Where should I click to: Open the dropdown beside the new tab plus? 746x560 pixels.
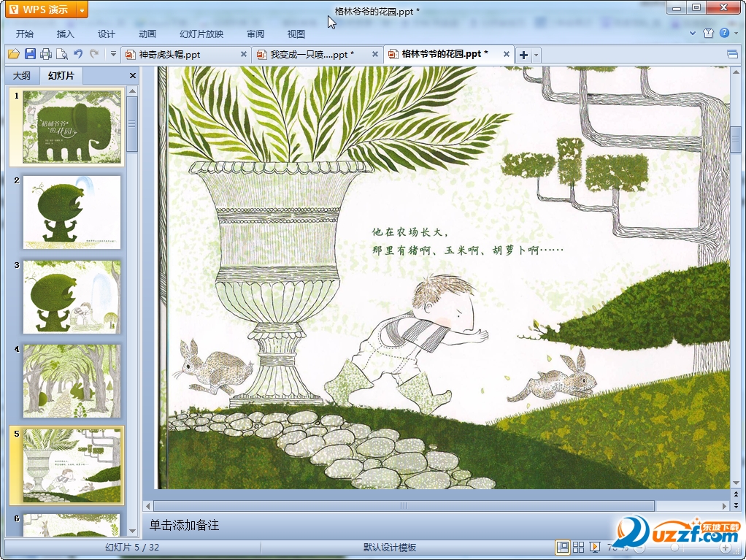tap(537, 55)
